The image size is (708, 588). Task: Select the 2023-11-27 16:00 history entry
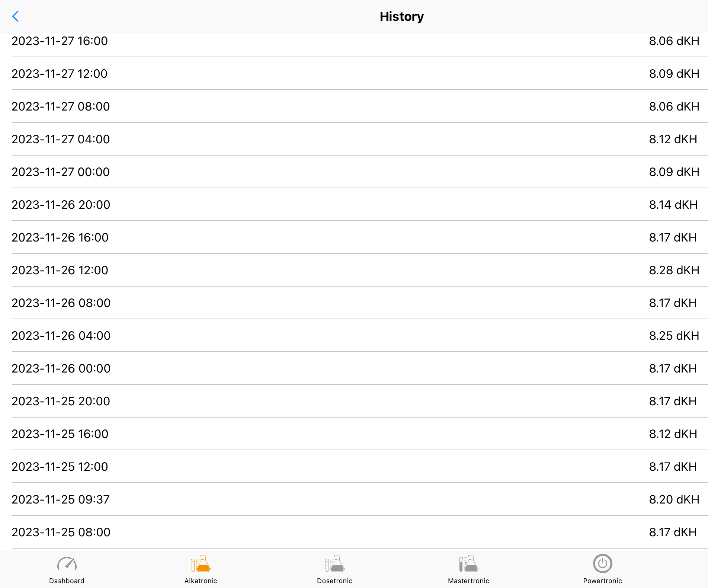tap(60, 41)
